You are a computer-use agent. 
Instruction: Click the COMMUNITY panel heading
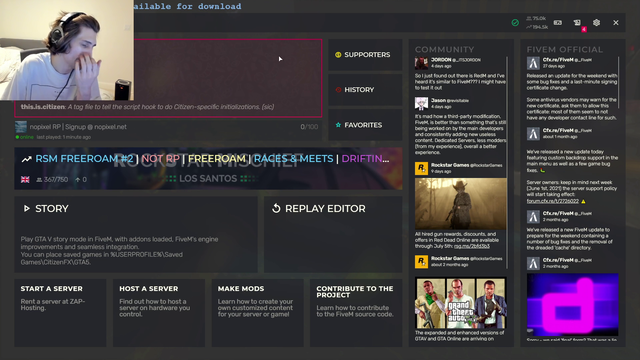point(444,49)
